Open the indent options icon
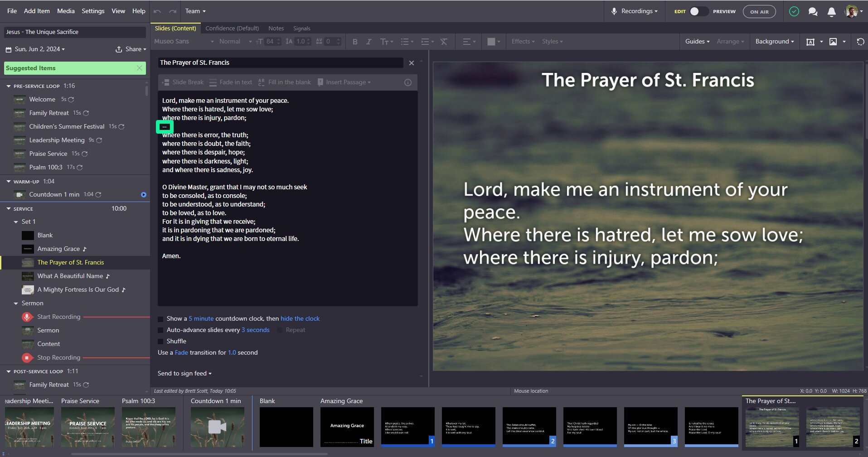 pyautogui.click(x=427, y=42)
